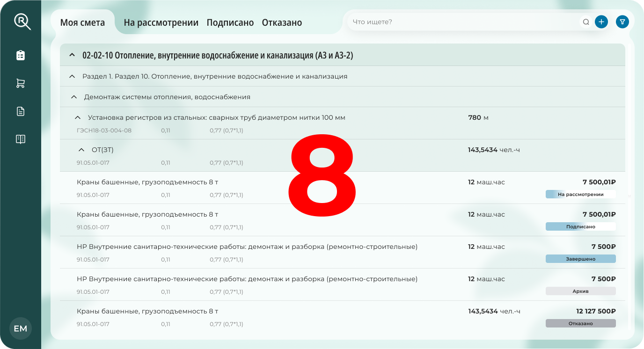The width and height of the screenshot is (644, 349).
Task: Toggle the 'На рассмотрении' status badge
Action: (580, 194)
